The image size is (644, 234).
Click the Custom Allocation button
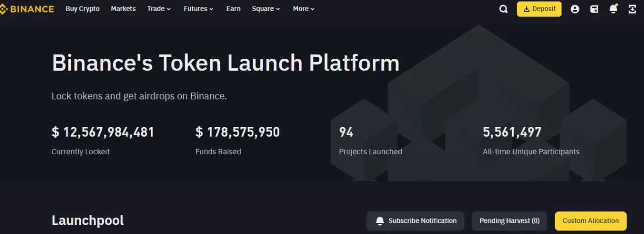pos(591,221)
